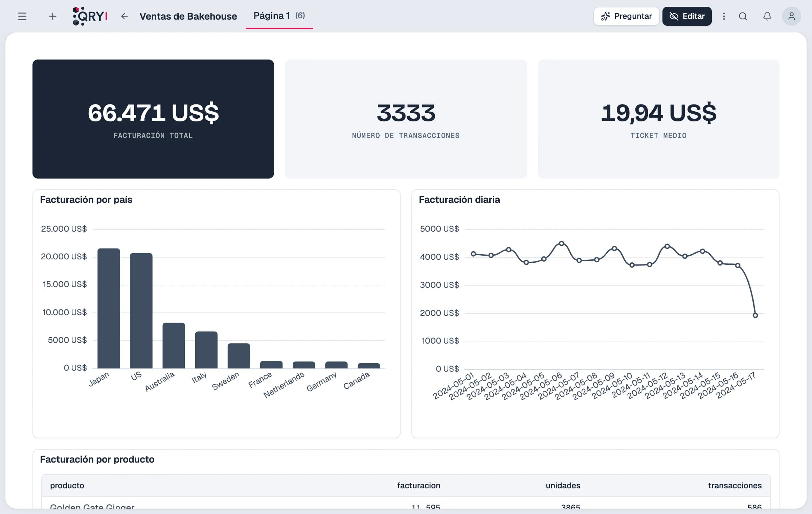Viewport: 812px width, 514px height.
Task: Click the plus icon to create new
Action: [x=52, y=16]
